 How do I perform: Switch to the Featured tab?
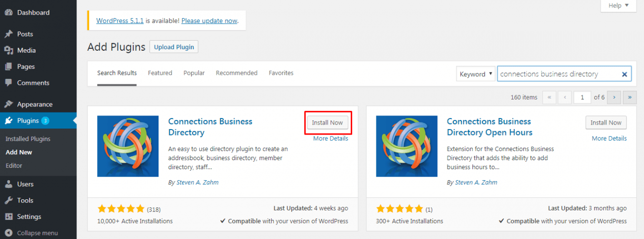coord(160,73)
